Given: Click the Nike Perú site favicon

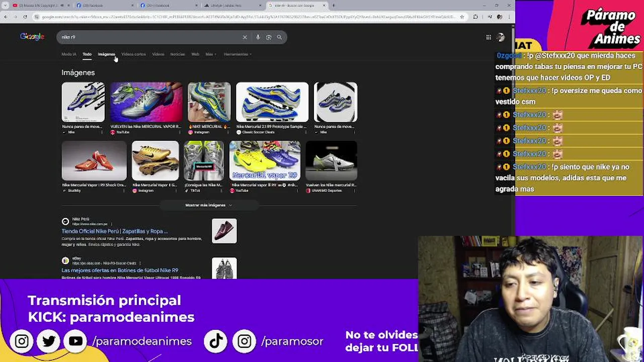Looking at the screenshot, I should [x=65, y=221].
